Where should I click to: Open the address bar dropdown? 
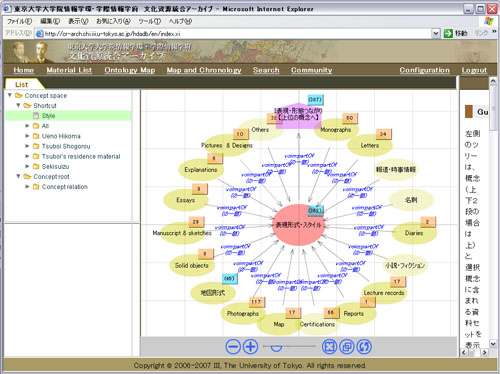pyautogui.click(x=436, y=33)
